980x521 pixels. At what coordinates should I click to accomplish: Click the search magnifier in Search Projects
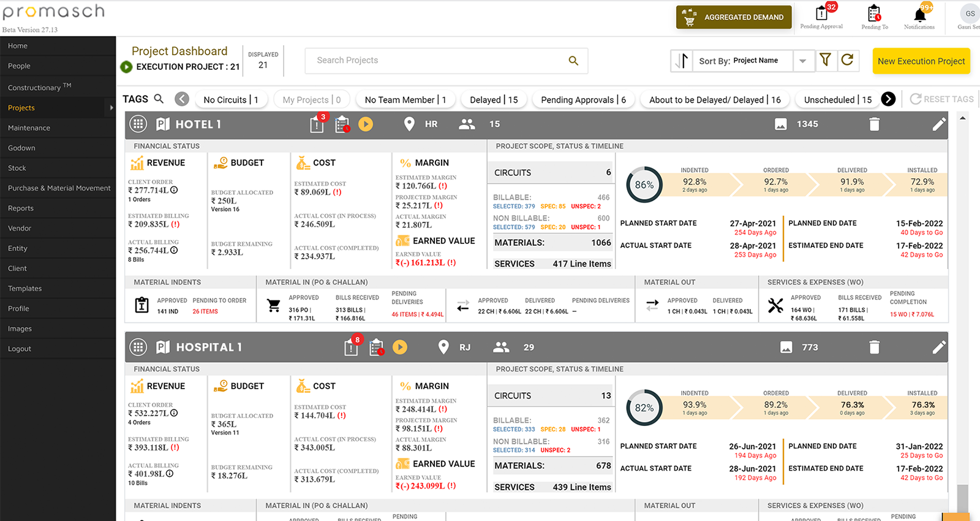(x=573, y=61)
